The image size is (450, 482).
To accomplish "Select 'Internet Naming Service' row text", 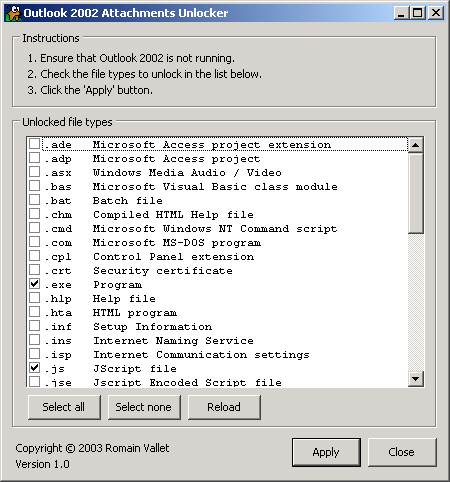I will 173,341.
